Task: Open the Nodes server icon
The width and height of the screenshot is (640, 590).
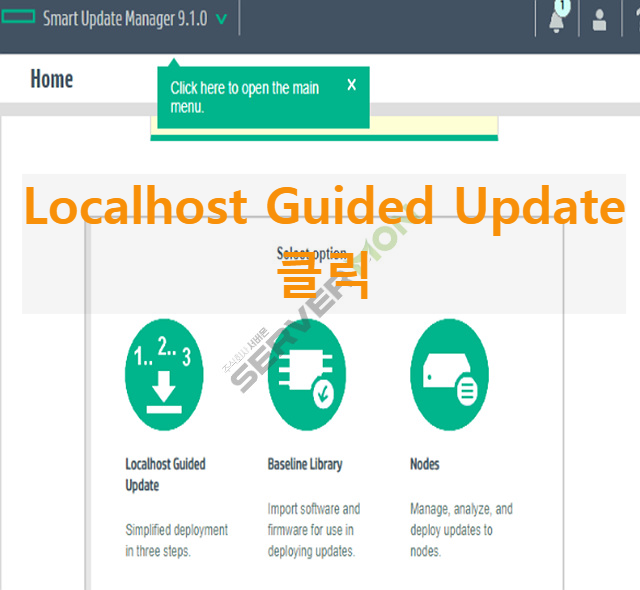Action: [x=449, y=375]
